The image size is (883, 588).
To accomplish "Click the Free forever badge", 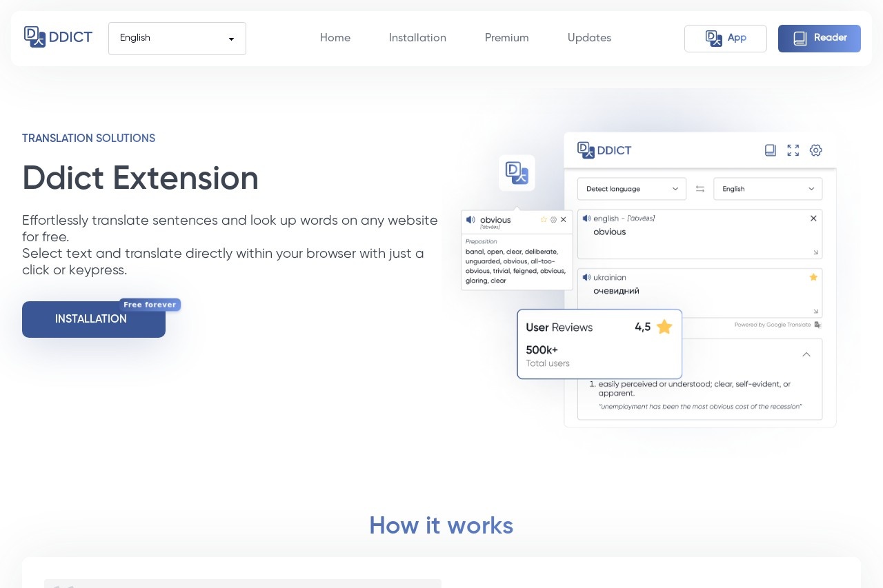I will point(150,305).
